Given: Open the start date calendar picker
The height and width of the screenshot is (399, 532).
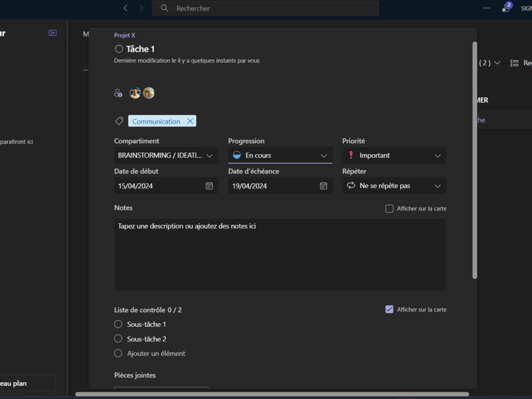Looking at the screenshot, I should 209,186.
